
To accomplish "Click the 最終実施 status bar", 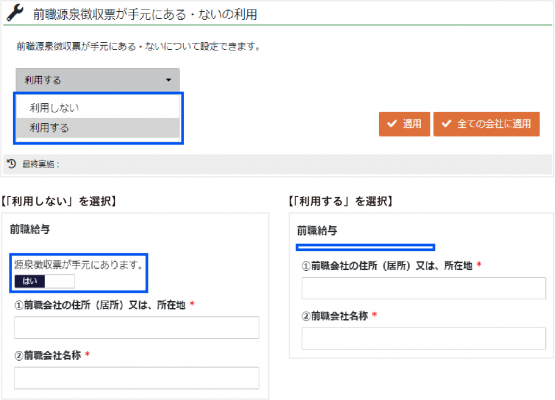I will (x=278, y=164).
